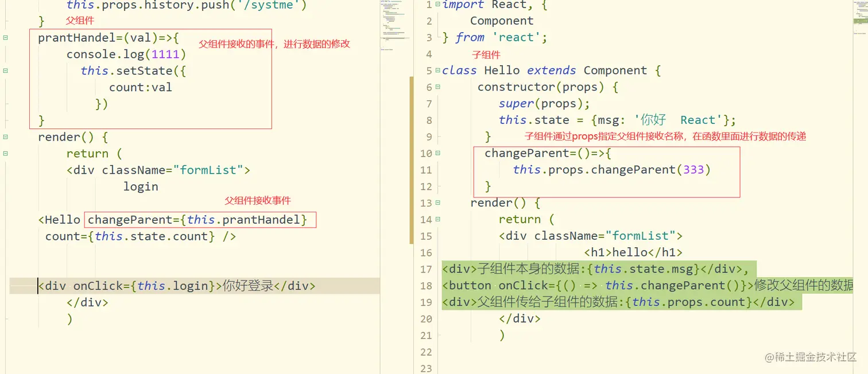This screenshot has height=374, width=868.
Task: Click the super(props); line
Action: click(x=544, y=104)
